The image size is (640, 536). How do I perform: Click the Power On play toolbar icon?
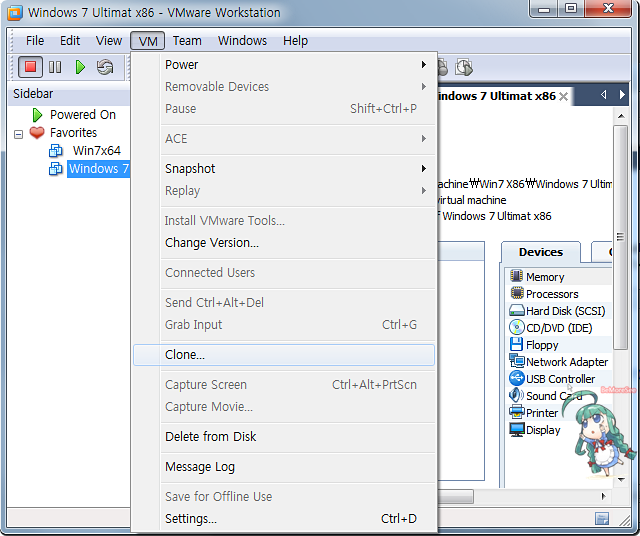click(x=80, y=67)
